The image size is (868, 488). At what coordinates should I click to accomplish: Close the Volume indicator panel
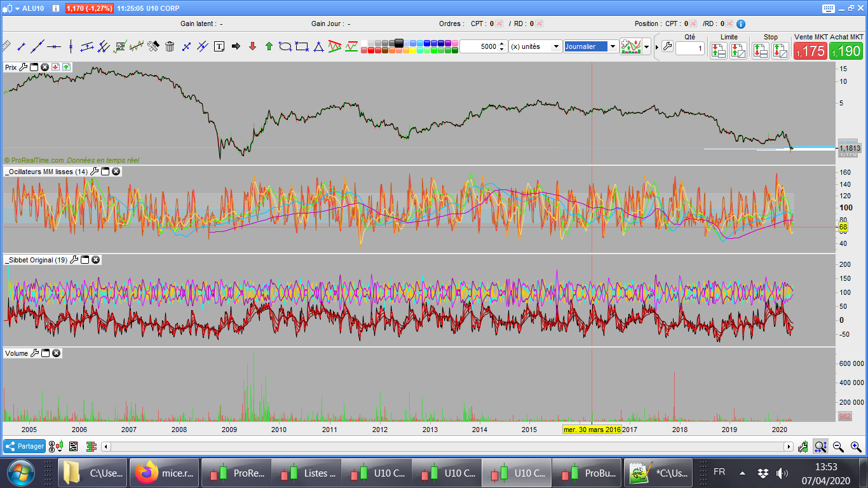57,353
